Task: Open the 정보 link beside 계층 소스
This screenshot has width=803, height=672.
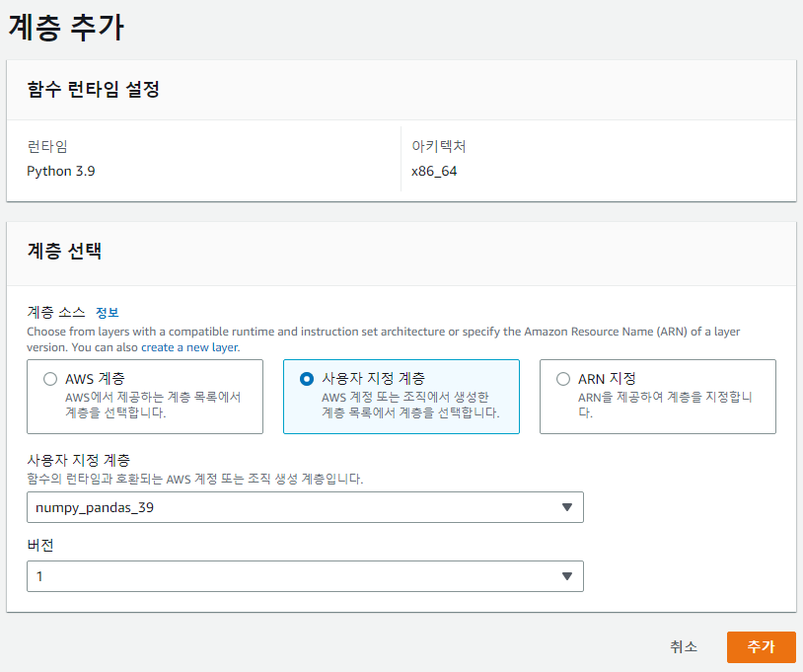Action: (107, 313)
